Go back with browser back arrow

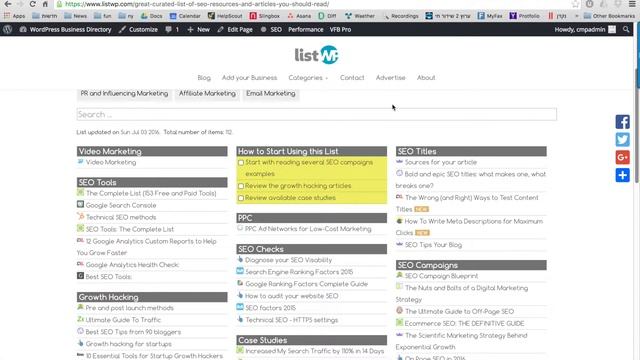pos(8,4)
